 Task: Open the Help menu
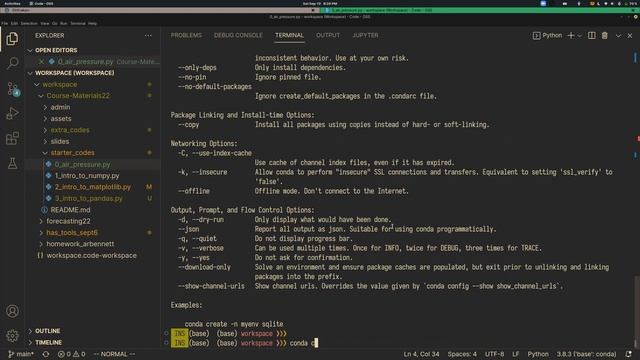[93, 24]
